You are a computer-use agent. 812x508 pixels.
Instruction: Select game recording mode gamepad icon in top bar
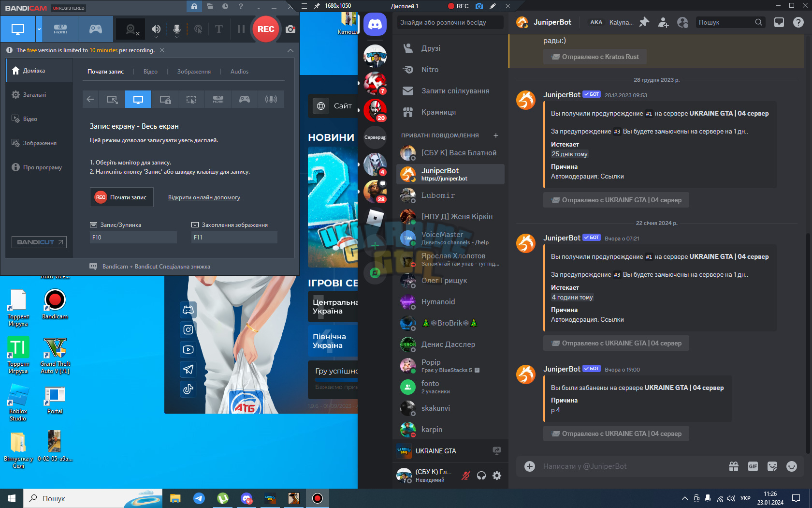pyautogui.click(x=96, y=29)
